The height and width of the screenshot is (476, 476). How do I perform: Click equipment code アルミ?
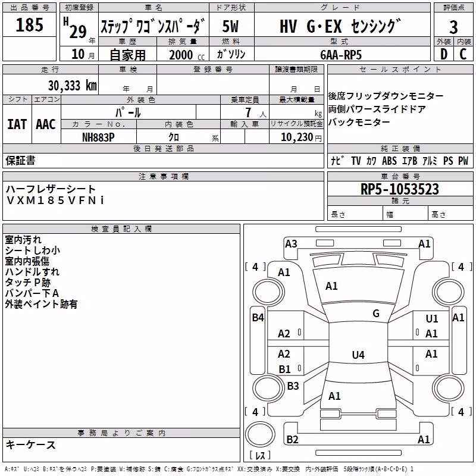(x=430, y=161)
